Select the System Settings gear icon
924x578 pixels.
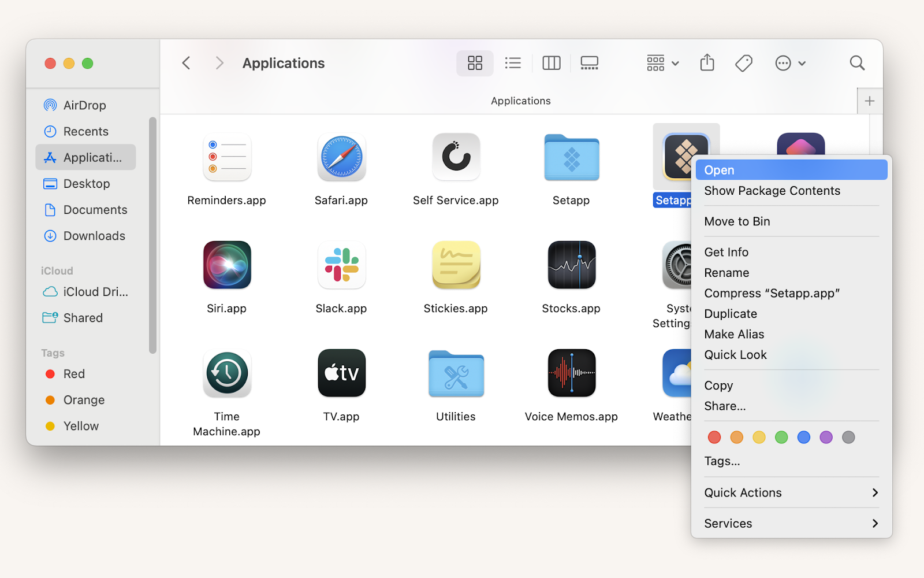[677, 265]
